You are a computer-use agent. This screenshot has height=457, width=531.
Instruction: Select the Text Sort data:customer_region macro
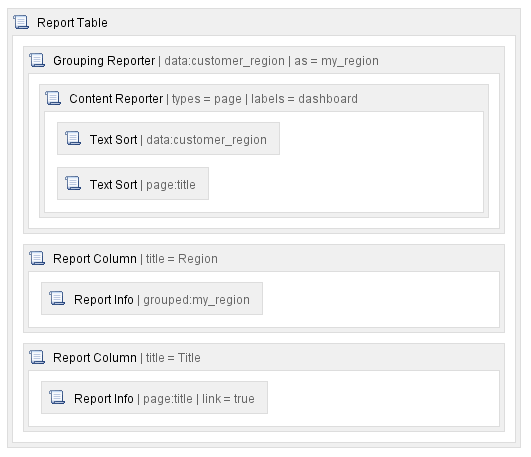[168, 139]
